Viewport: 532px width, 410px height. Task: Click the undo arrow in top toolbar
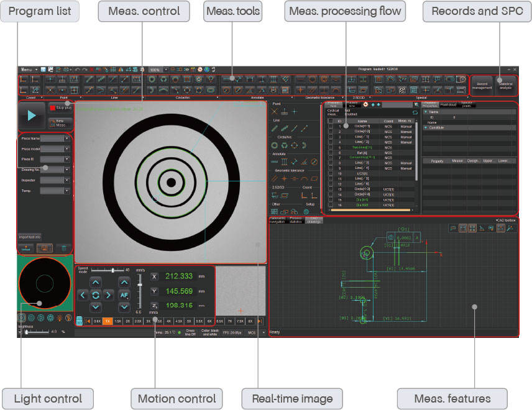point(76,69)
